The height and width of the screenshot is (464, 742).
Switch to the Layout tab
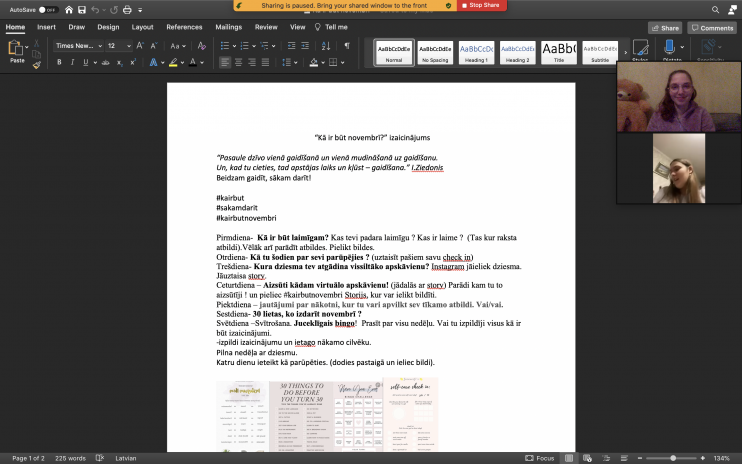coord(142,27)
